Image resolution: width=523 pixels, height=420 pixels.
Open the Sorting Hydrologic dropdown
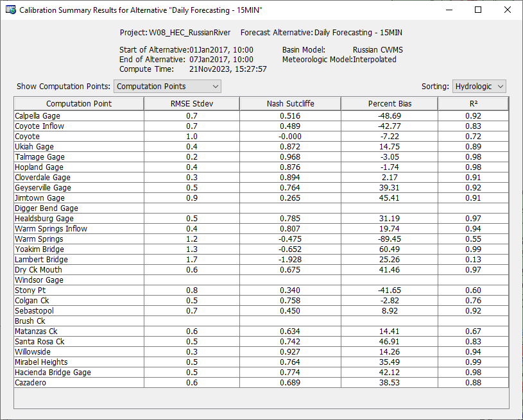point(479,87)
